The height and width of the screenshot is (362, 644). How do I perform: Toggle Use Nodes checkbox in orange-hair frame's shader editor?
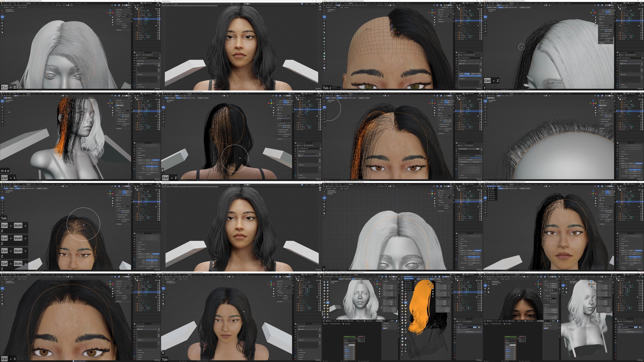tap(349, 321)
